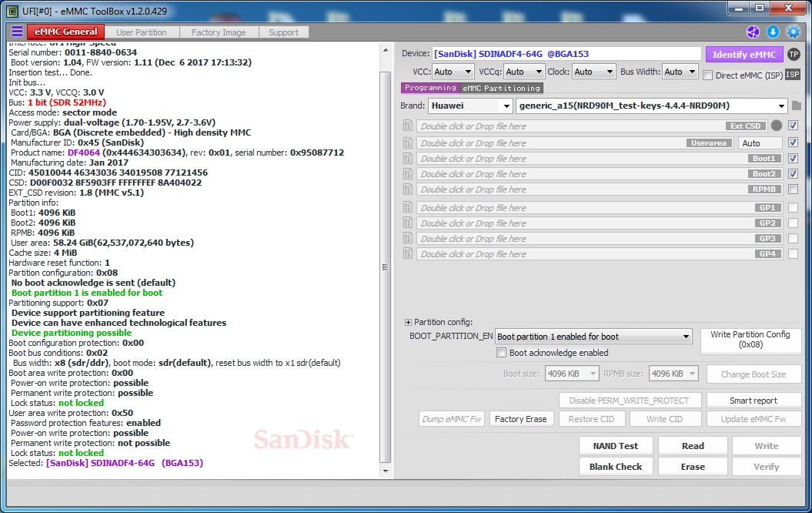Click the log panel scrollbar up arrow
812x513 pixels.
(x=386, y=50)
